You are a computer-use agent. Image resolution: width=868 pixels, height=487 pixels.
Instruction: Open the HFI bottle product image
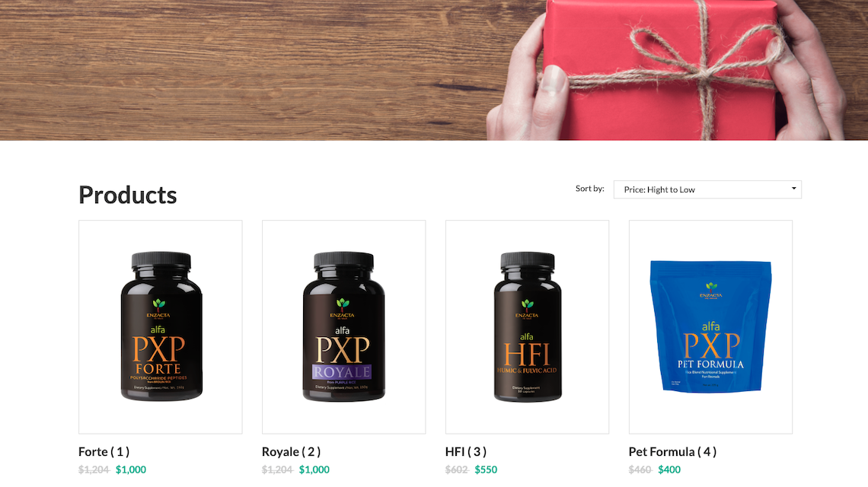527,327
